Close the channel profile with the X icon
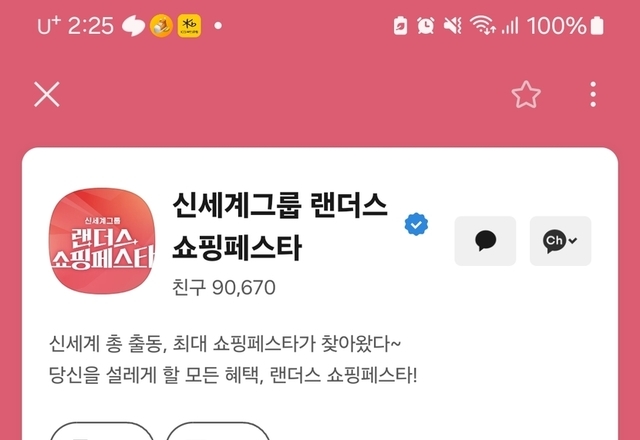 pyautogui.click(x=47, y=94)
